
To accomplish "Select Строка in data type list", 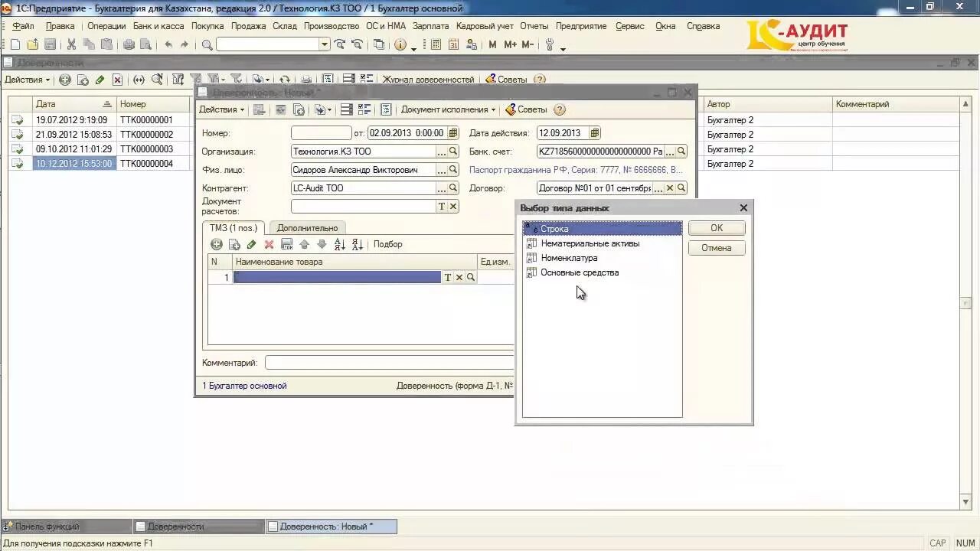I will coord(603,229).
